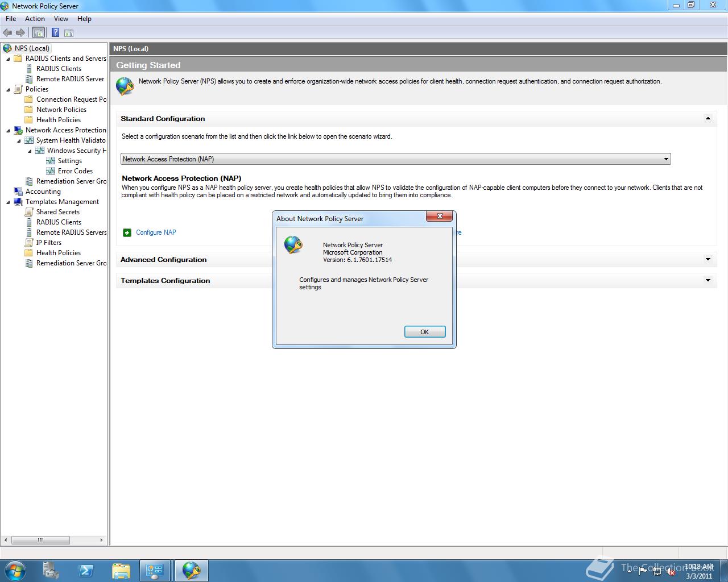The height and width of the screenshot is (582, 728).
Task: Click the Configure NAP link
Action: pos(156,232)
